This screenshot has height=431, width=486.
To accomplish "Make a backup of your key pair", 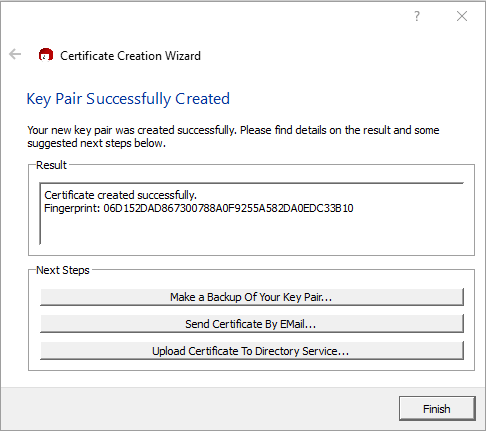I will tap(252, 297).
